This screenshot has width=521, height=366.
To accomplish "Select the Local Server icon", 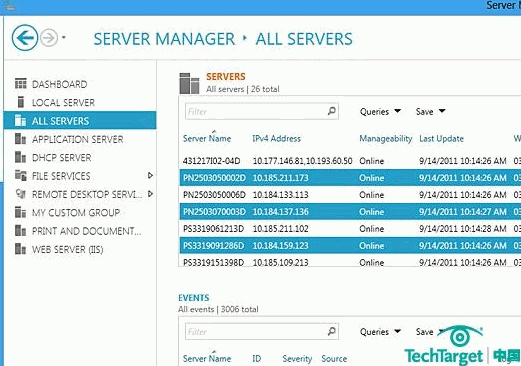I will tap(21, 102).
